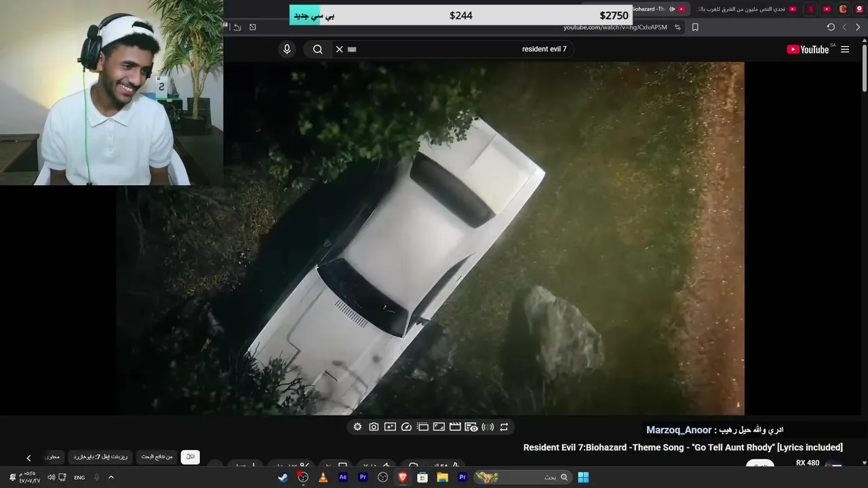The image size is (868, 488).
Task: Click the YouTube search magnifier button
Action: [x=317, y=49]
